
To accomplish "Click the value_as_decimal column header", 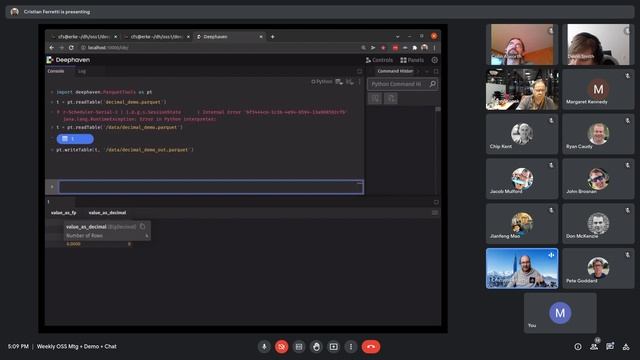I will pyautogui.click(x=107, y=213).
